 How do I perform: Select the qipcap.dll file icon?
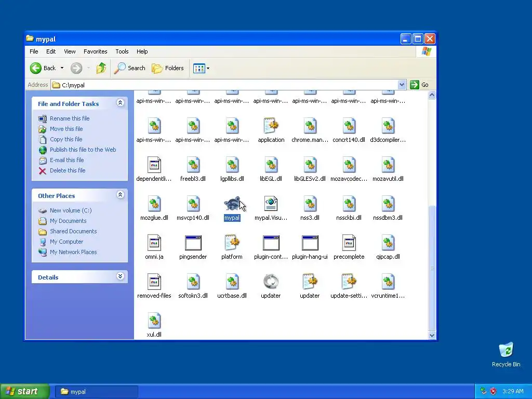click(x=388, y=243)
